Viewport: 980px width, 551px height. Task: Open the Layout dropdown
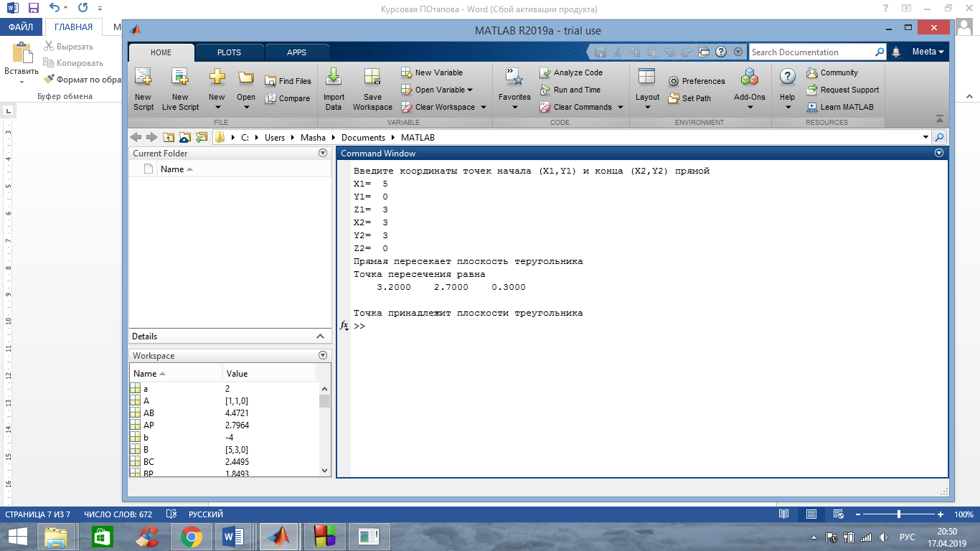[x=647, y=89]
